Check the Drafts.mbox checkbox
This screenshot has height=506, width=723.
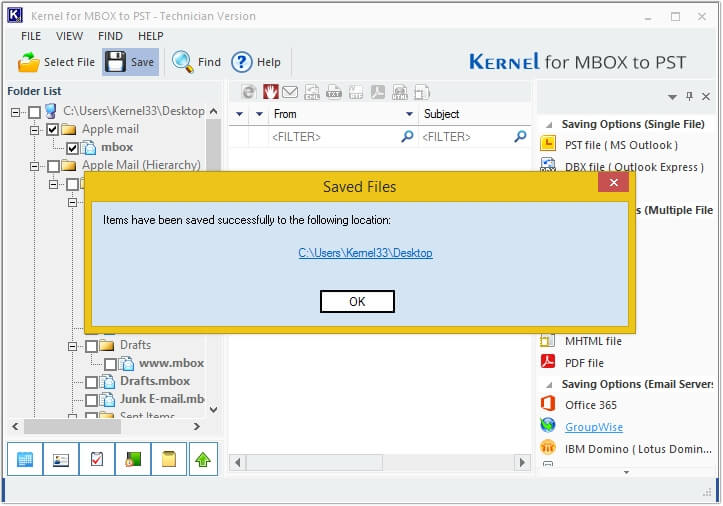click(x=91, y=382)
